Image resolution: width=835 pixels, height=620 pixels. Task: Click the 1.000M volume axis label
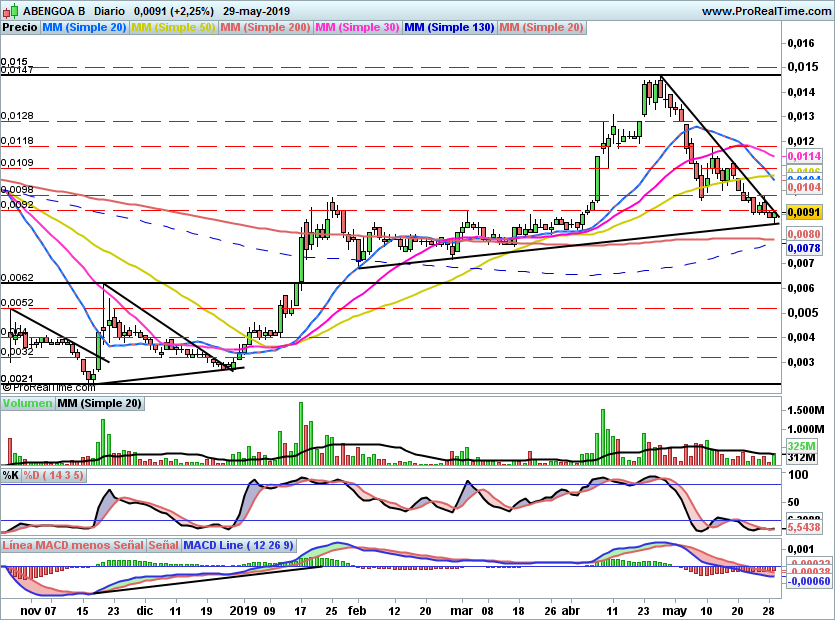coord(806,429)
